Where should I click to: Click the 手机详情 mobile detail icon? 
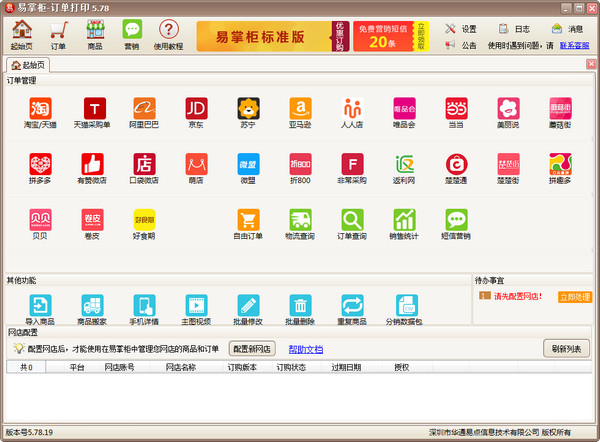coord(144,306)
